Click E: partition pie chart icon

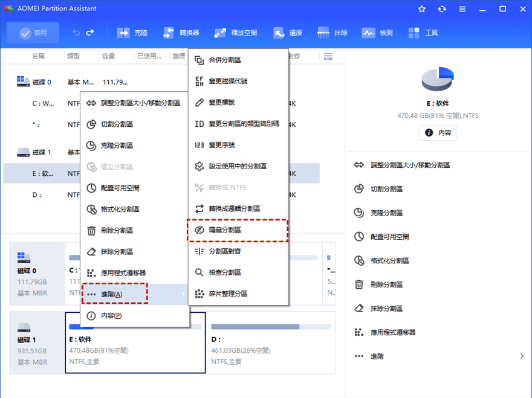pyautogui.click(x=438, y=79)
